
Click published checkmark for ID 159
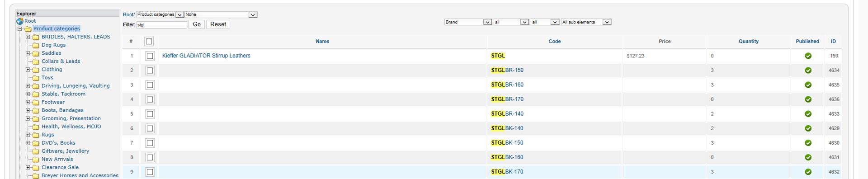tap(808, 56)
